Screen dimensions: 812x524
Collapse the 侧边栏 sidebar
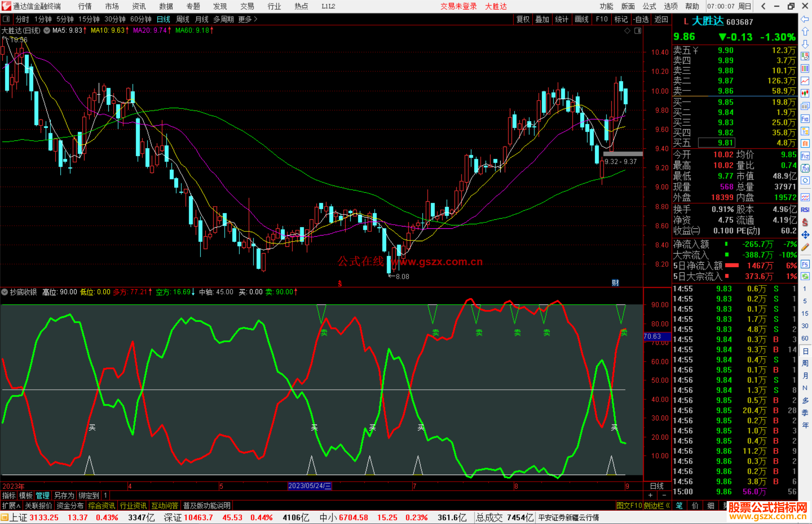[656, 506]
